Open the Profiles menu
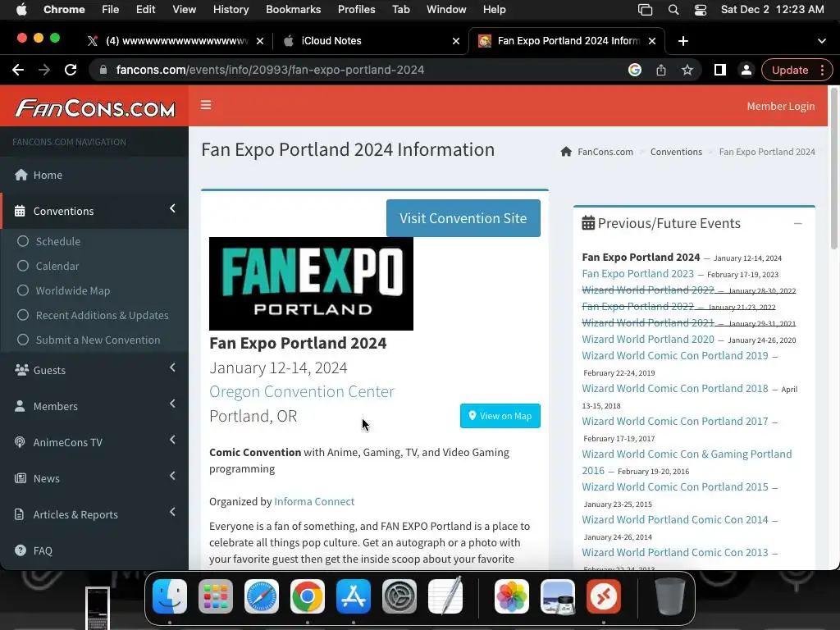840x630 pixels. tap(356, 10)
